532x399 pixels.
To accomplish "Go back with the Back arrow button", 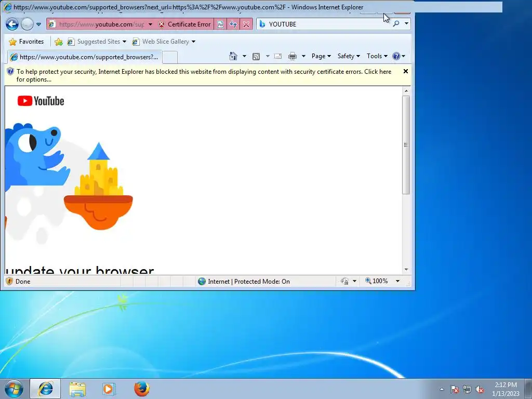I will [12, 24].
